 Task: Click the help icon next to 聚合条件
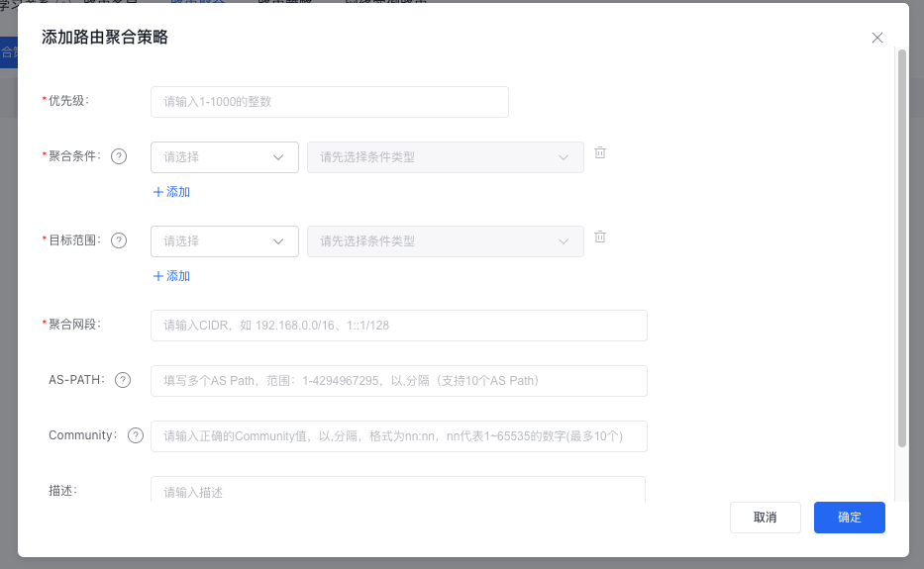pos(119,156)
